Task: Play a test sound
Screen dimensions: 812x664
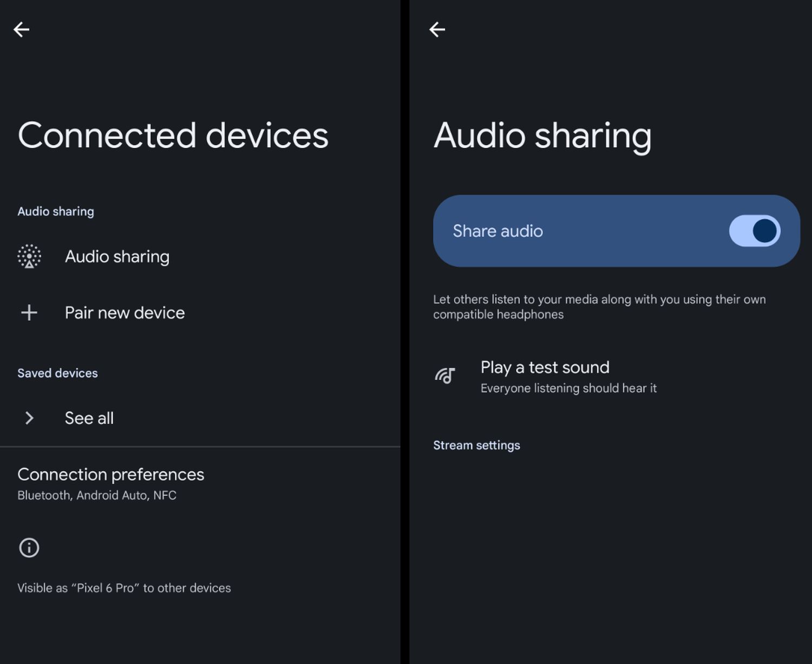Action: (545, 368)
